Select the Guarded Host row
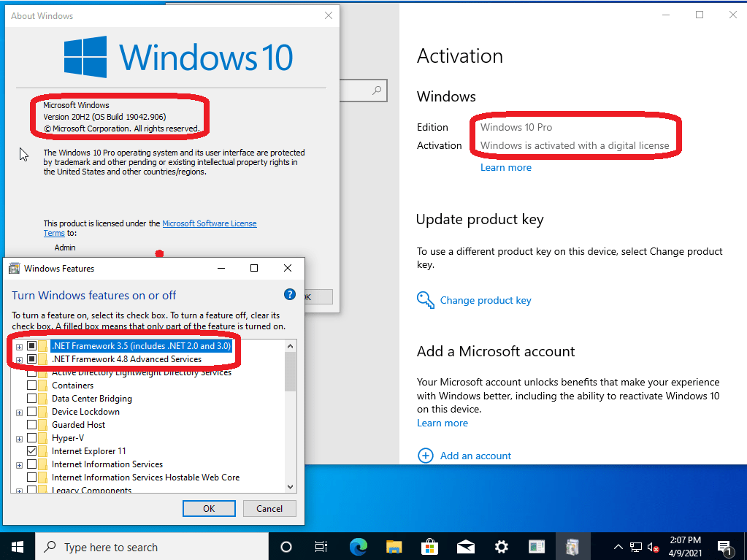The height and width of the screenshot is (560, 747). 79,425
